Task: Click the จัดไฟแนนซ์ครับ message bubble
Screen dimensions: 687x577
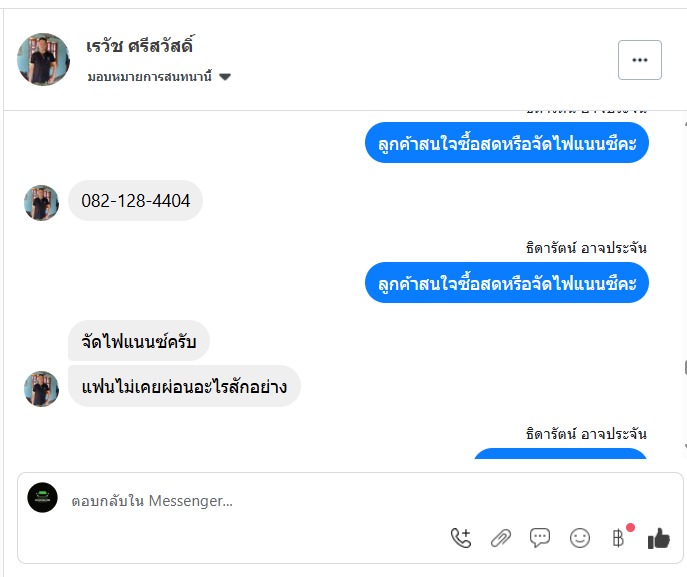Action: point(139,343)
